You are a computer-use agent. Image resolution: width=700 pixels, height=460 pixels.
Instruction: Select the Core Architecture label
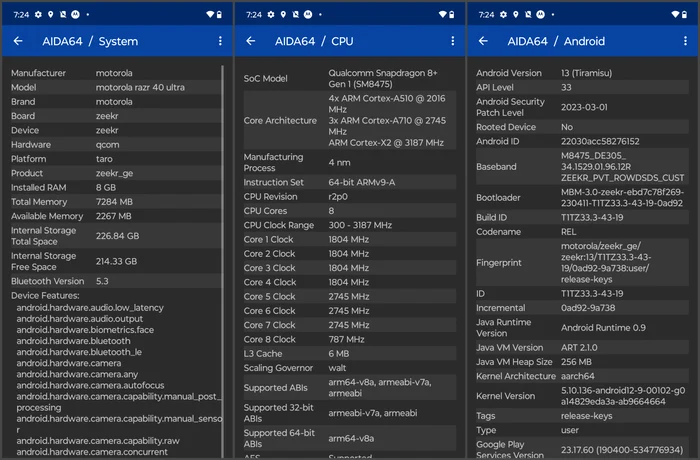[280, 121]
